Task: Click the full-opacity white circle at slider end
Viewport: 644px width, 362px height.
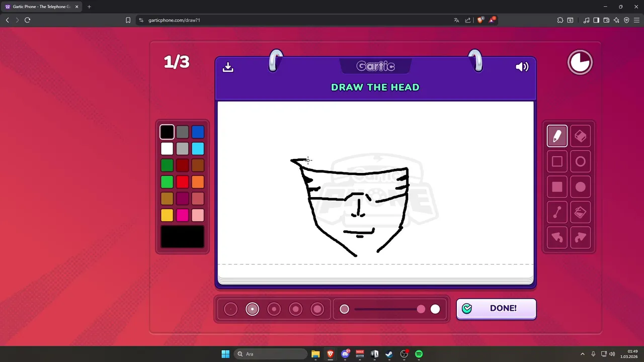Action: [435, 309]
